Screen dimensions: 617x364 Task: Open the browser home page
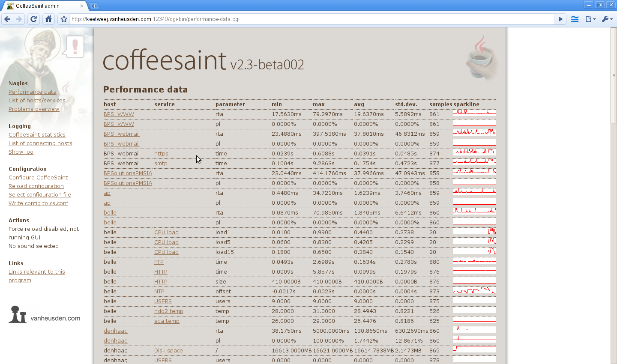click(49, 19)
